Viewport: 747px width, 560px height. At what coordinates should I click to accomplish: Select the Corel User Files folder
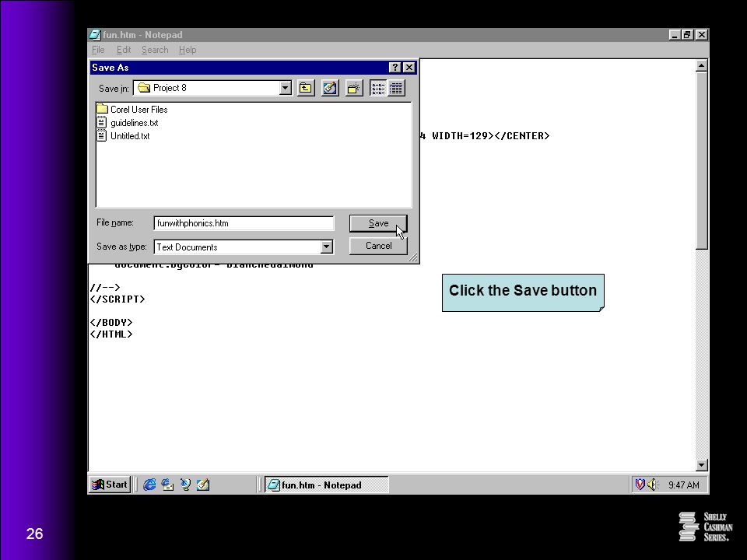pyautogui.click(x=132, y=109)
